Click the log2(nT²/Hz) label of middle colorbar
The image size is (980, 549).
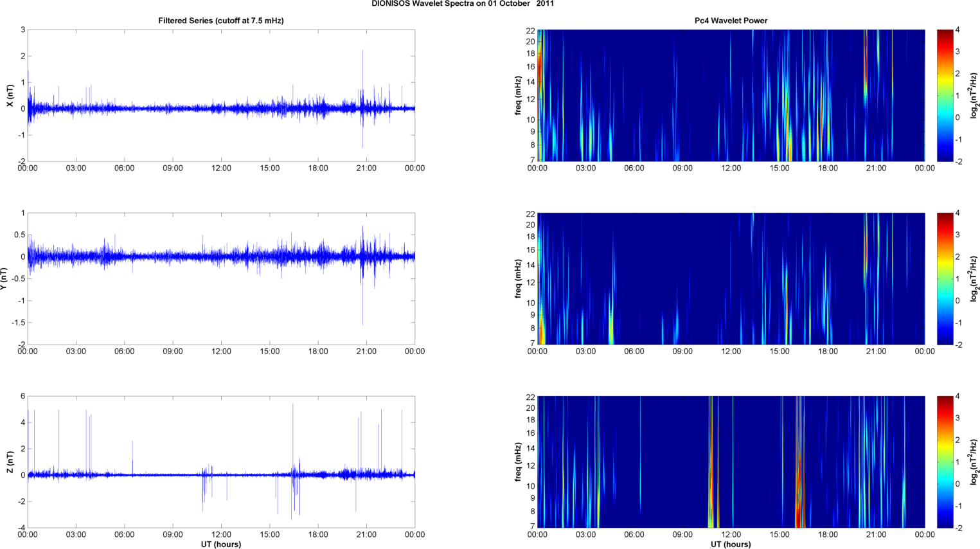click(x=974, y=279)
